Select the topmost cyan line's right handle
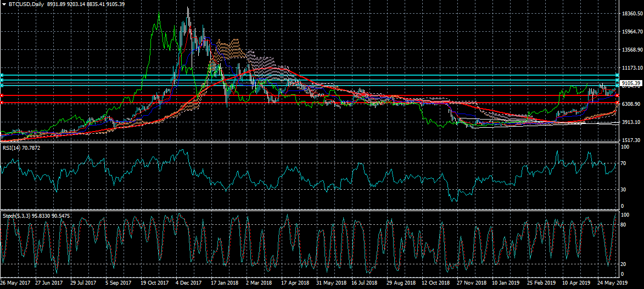 pos(618,75)
